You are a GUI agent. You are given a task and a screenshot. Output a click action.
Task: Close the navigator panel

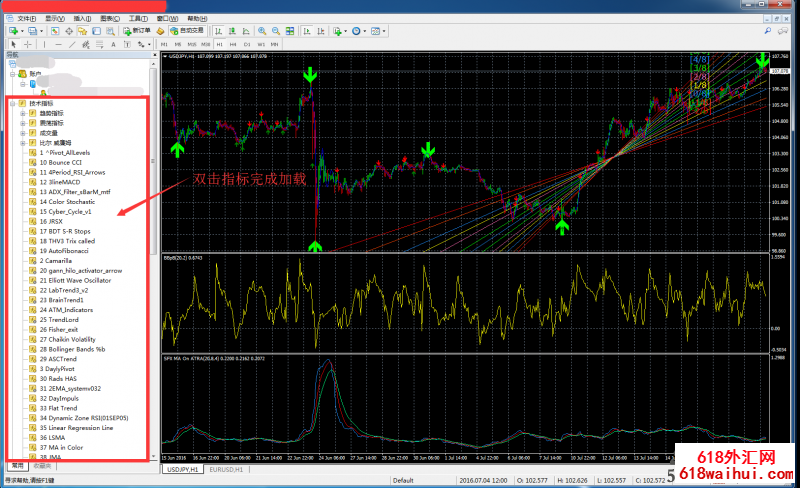coord(153,55)
